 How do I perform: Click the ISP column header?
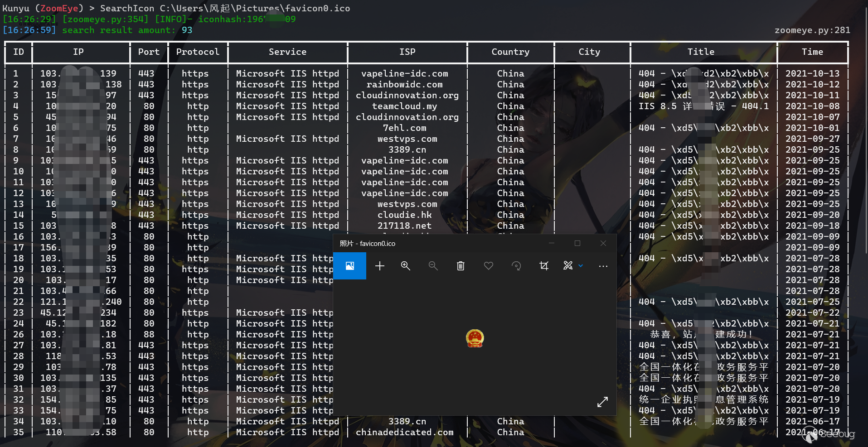(407, 52)
